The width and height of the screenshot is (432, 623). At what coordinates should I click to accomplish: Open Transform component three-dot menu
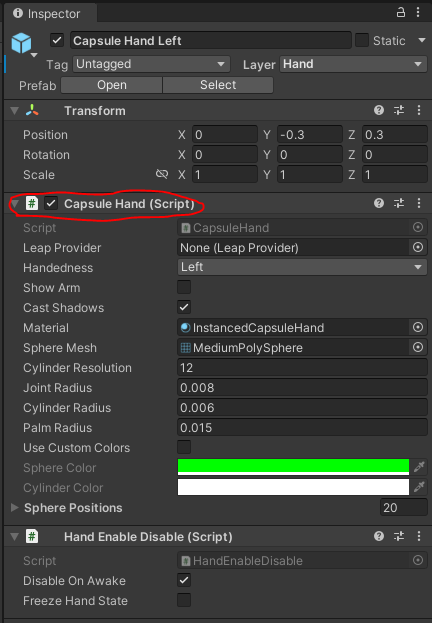pyautogui.click(x=419, y=110)
